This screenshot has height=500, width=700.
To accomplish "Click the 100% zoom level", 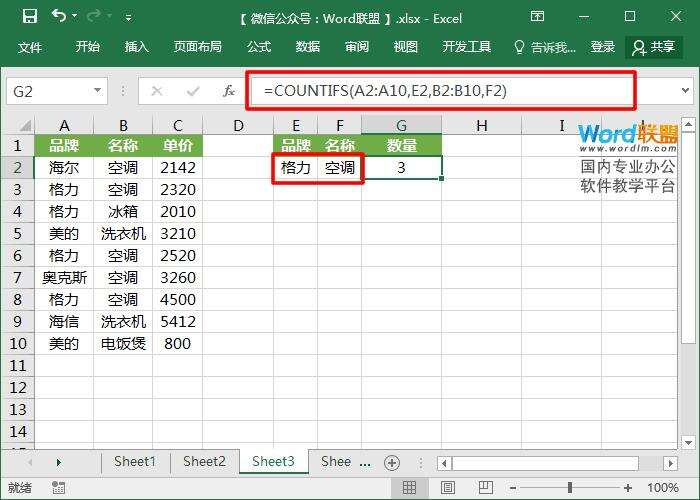I will point(663,488).
